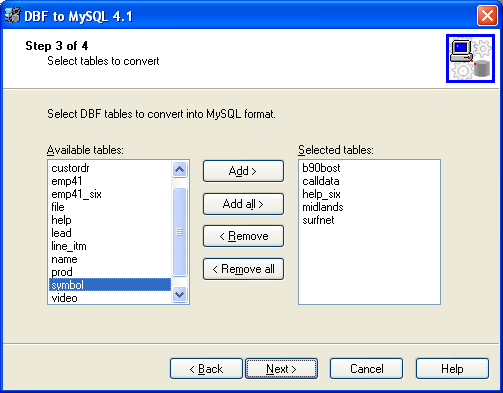Click the available tables scroll up arrow

click(x=179, y=169)
